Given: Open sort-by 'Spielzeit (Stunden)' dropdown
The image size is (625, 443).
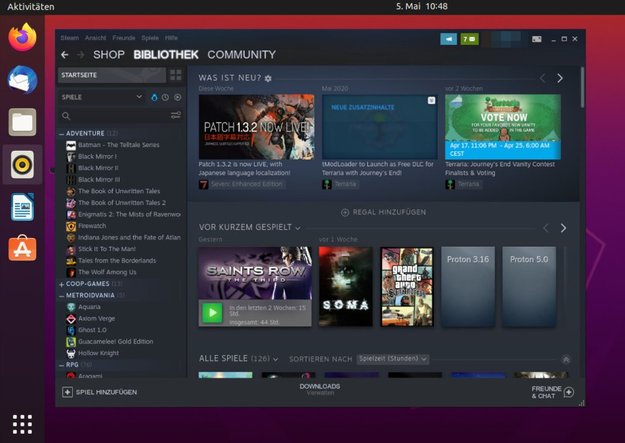Looking at the screenshot, I should (393, 359).
